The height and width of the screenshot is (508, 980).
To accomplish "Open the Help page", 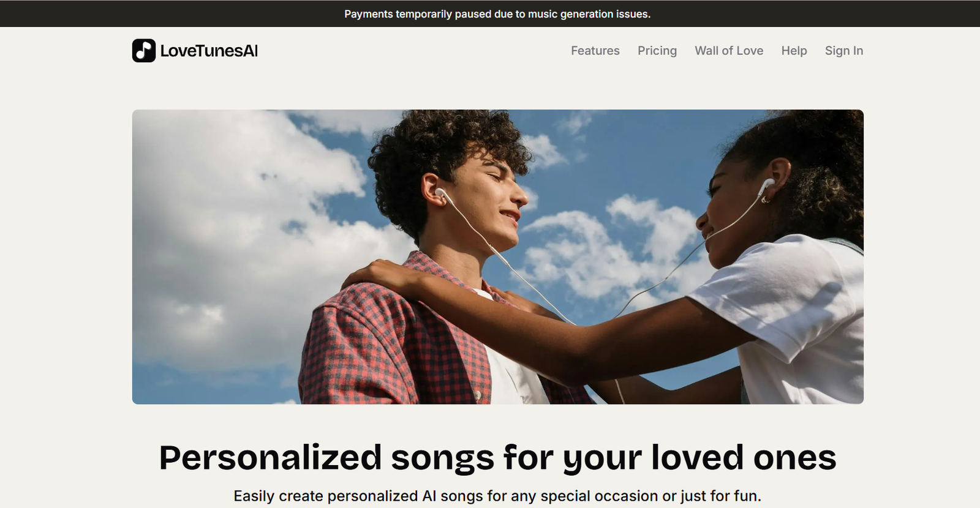I will [794, 51].
